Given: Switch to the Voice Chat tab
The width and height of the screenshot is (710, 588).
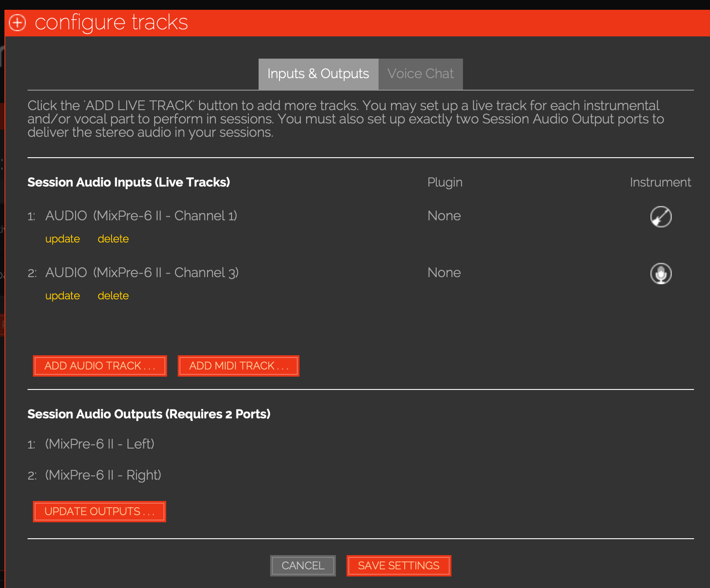Looking at the screenshot, I should click(x=420, y=74).
